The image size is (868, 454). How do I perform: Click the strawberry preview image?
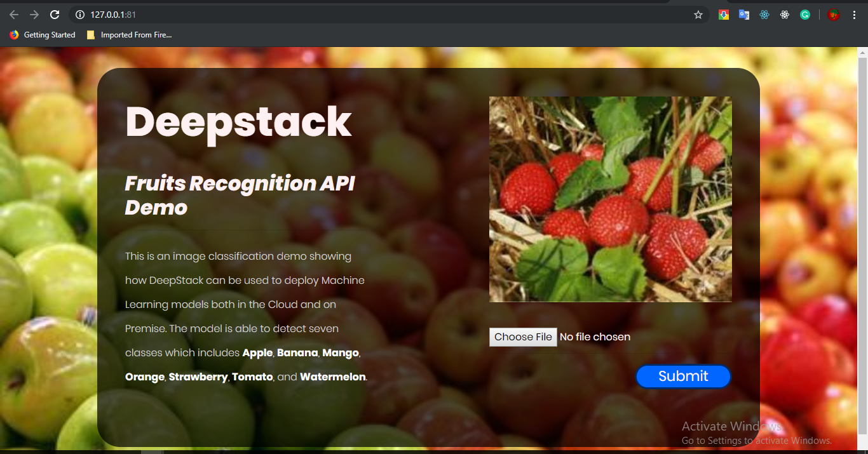coord(611,199)
